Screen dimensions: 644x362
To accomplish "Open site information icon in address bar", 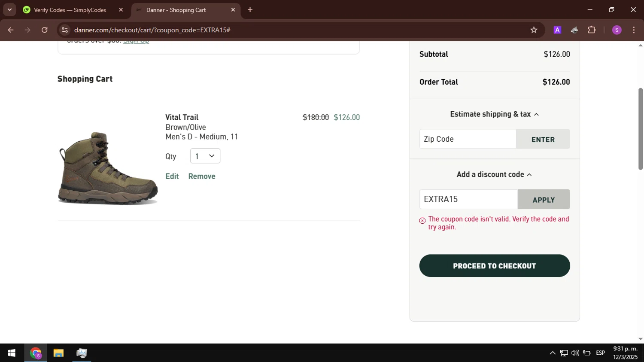I will (65, 30).
